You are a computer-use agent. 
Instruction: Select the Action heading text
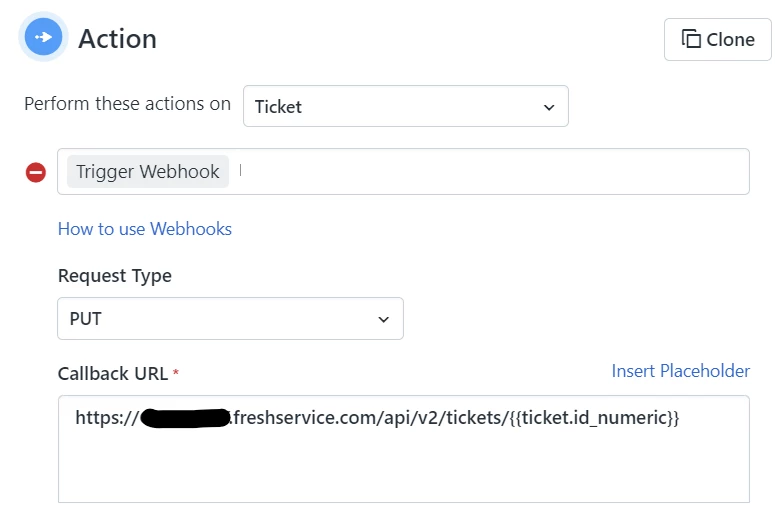pos(118,39)
